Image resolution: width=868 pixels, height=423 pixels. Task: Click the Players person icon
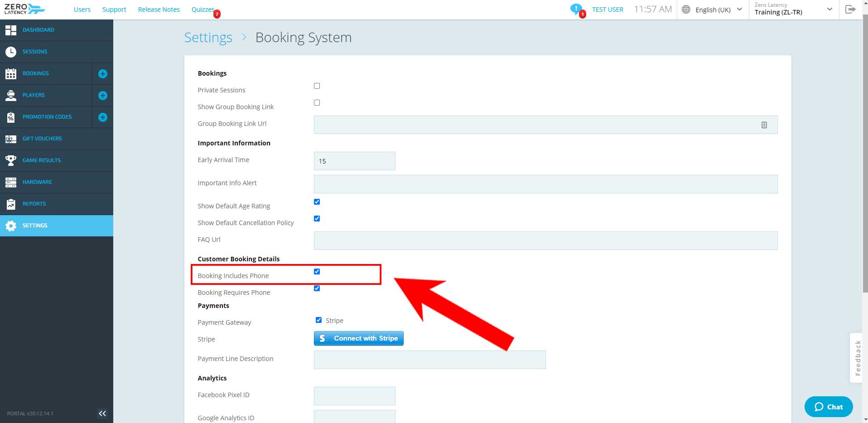[11, 95]
